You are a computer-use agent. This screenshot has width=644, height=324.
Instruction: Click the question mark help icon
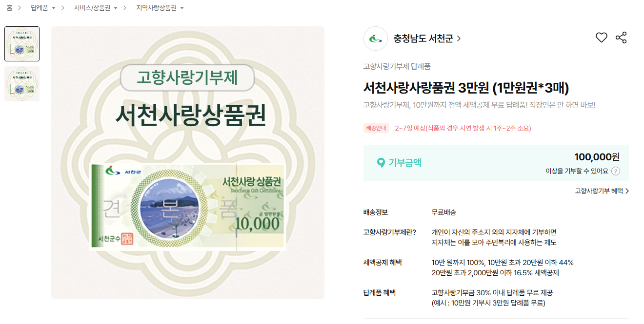pyautogui.click(x=616, y=171)
